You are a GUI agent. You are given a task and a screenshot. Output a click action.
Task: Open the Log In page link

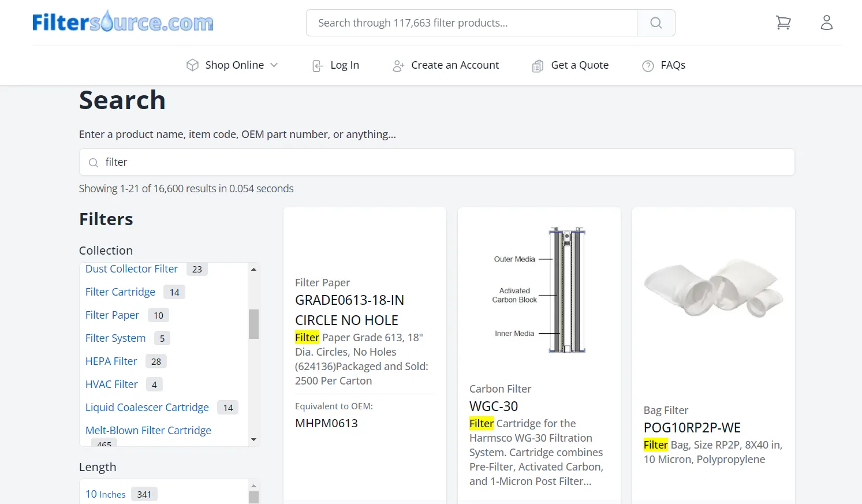pos(344,65)
